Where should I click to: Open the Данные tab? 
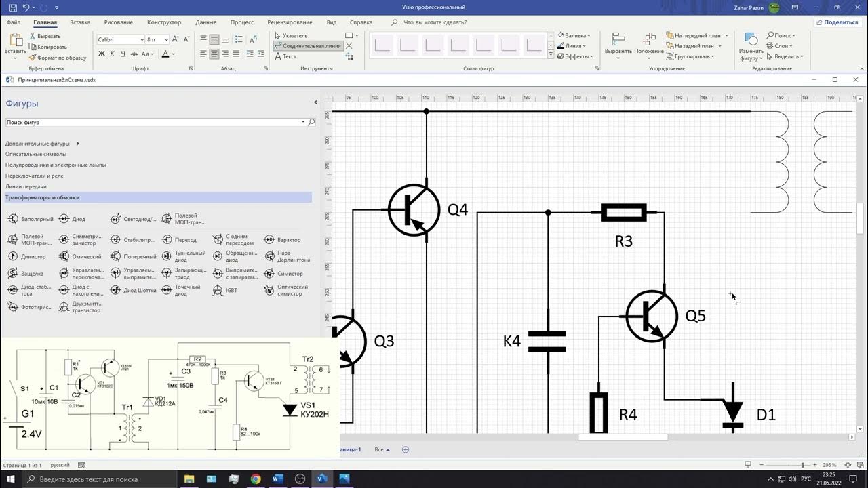[206, 22]
